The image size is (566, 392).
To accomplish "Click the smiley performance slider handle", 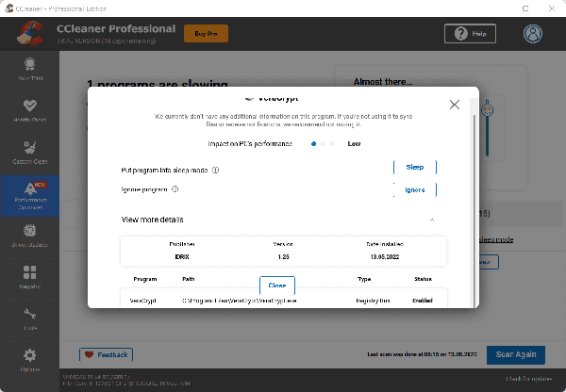I will (488, 109).
